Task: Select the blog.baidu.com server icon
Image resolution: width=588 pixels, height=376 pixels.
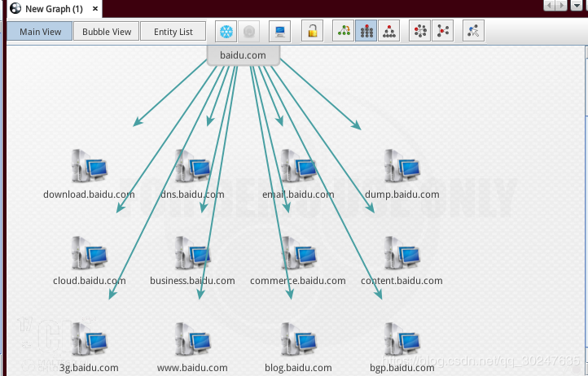Action: pos(298,339)
